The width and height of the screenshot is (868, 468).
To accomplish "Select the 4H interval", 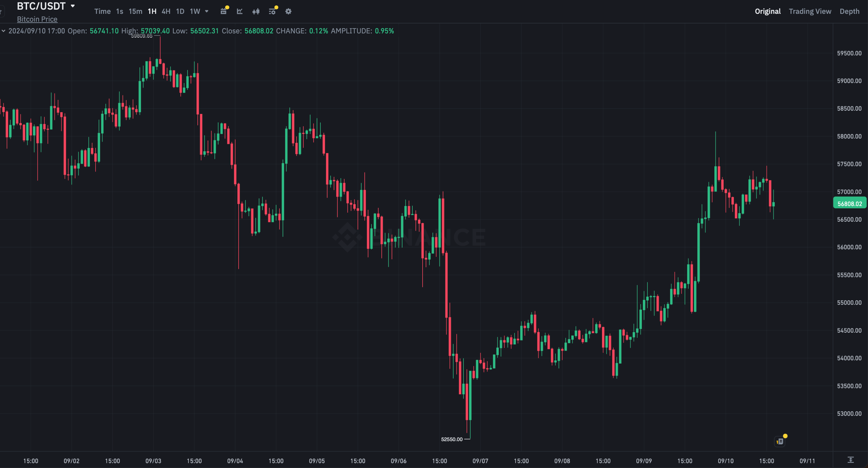I will [x=166, y=11].
